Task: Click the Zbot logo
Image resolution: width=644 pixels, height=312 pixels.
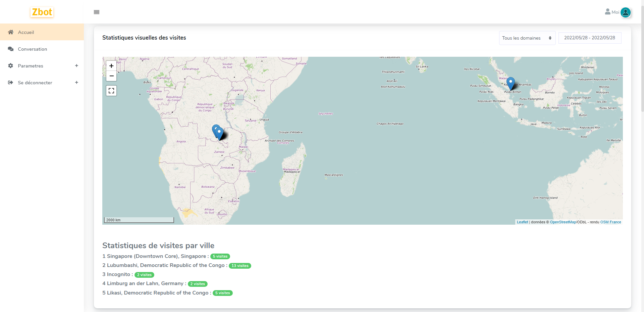Action: pos(42,12)
